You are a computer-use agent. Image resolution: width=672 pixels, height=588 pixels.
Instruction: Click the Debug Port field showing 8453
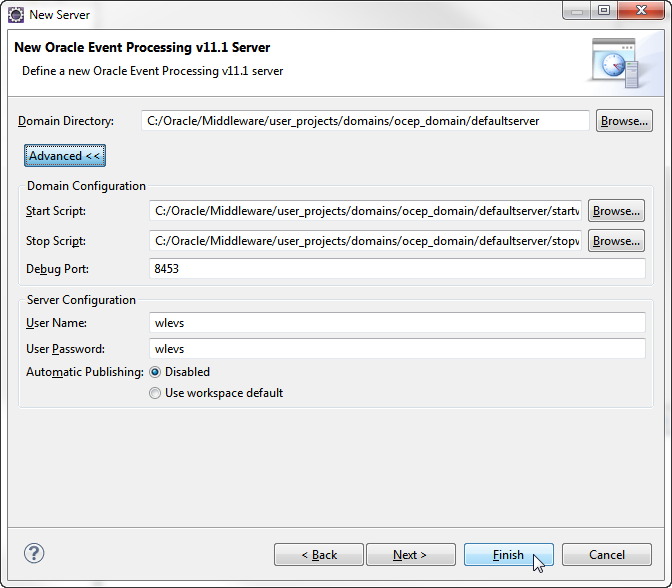(x=397, y=269)
